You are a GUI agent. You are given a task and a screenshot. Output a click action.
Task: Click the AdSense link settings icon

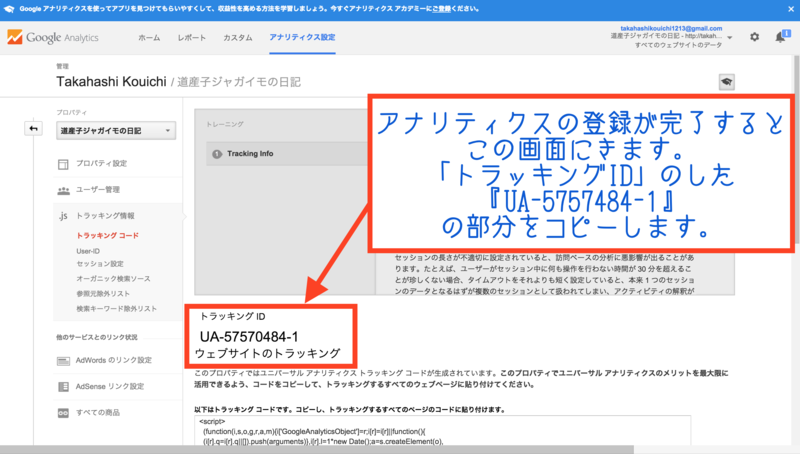tap(63, 387)
